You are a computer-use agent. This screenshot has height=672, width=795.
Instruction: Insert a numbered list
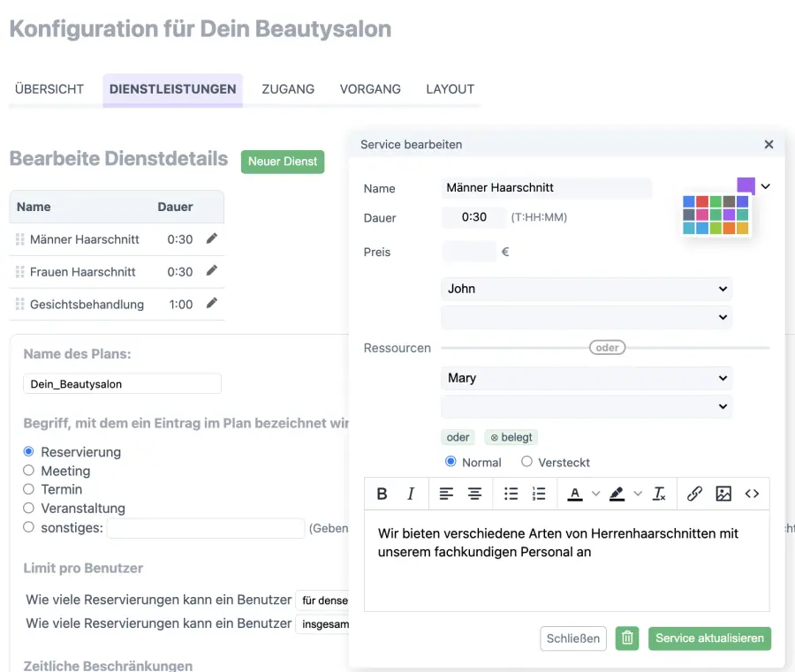[x=539, y=494]
